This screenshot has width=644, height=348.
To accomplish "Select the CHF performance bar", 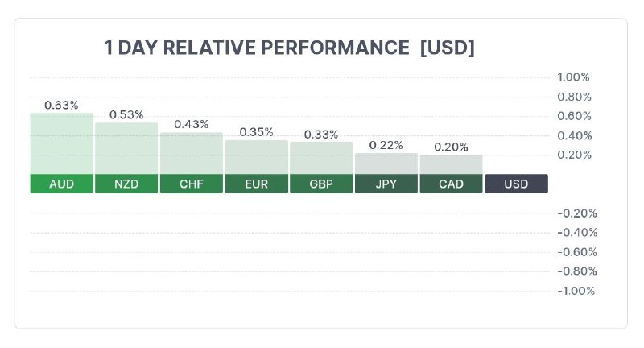I will (x=192, y=153).
